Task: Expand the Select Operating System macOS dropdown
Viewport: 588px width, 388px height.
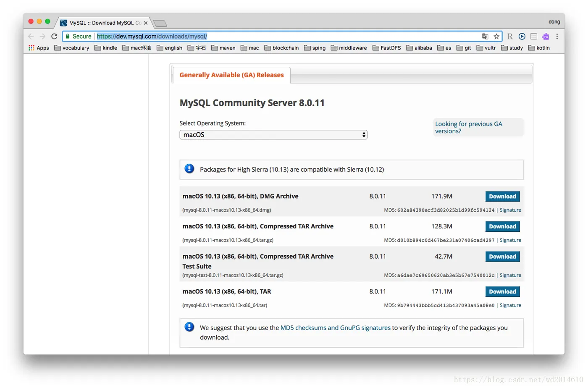Action: tap(273, 135)
